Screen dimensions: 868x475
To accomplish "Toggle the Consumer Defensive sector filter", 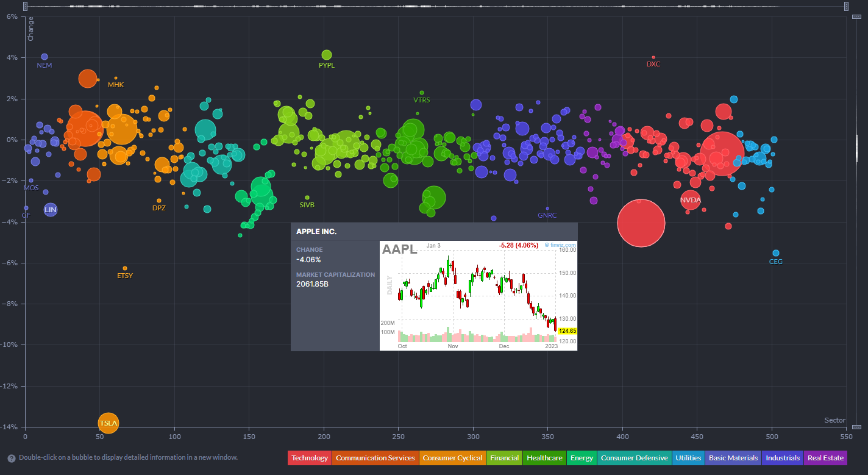I will [635, 458].
